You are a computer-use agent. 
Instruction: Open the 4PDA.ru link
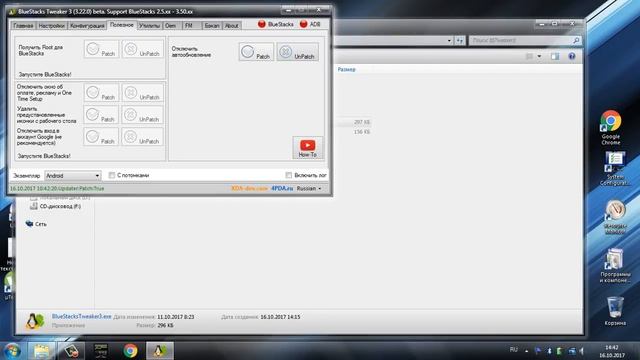tap(282, 189)
